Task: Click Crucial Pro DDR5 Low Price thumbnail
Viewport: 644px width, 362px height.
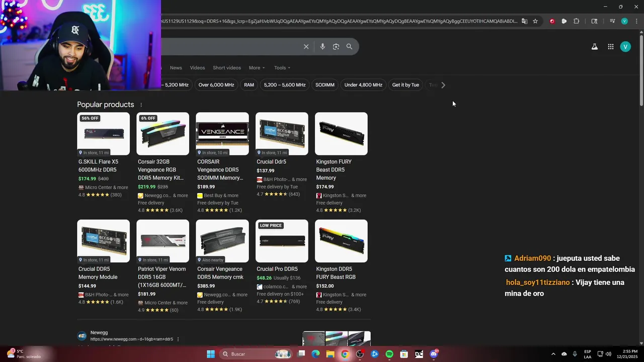Action: pyautogui.click(x=282, y=241)
